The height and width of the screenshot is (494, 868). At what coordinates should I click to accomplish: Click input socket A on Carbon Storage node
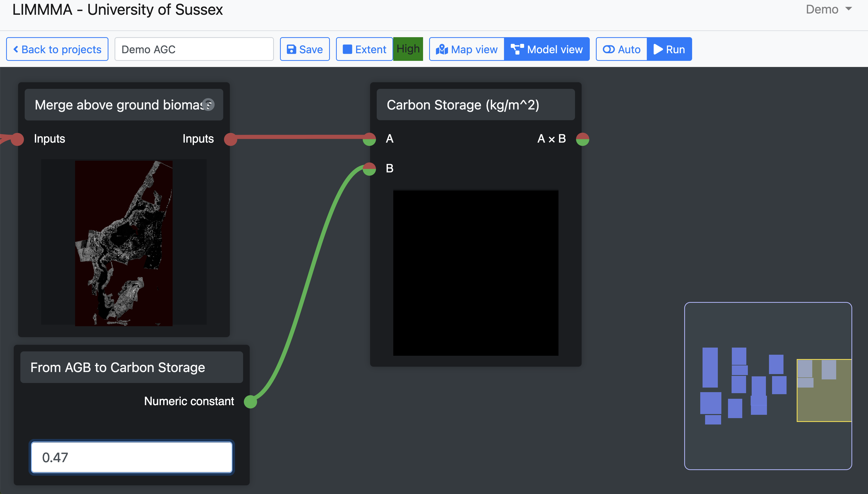(x=369, y=139)
